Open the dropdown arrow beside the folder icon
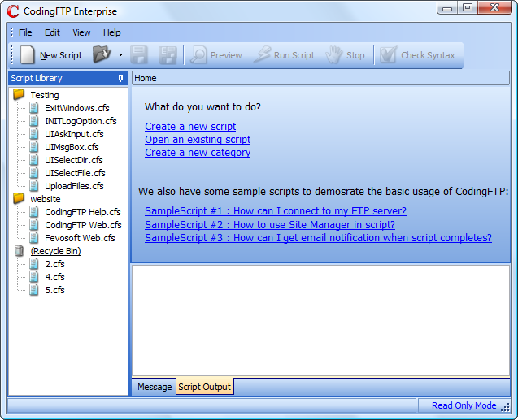Screen dimensions: 518x420 click(120, 54)
